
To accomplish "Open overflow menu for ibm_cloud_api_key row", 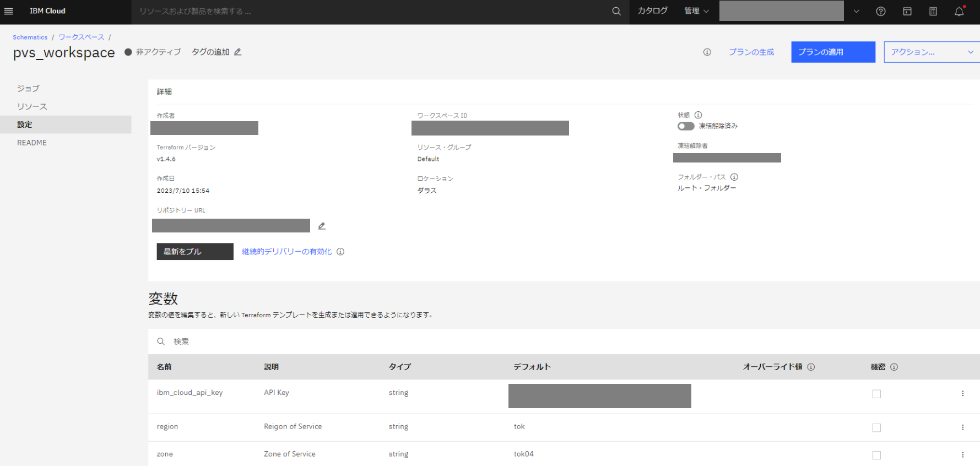I will [x=962, y=393].
